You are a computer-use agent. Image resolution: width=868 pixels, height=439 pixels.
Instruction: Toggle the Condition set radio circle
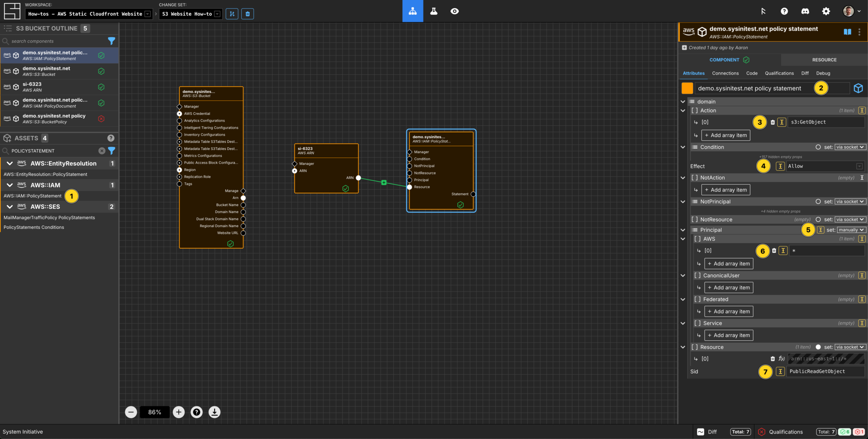(x=818, y=147)
